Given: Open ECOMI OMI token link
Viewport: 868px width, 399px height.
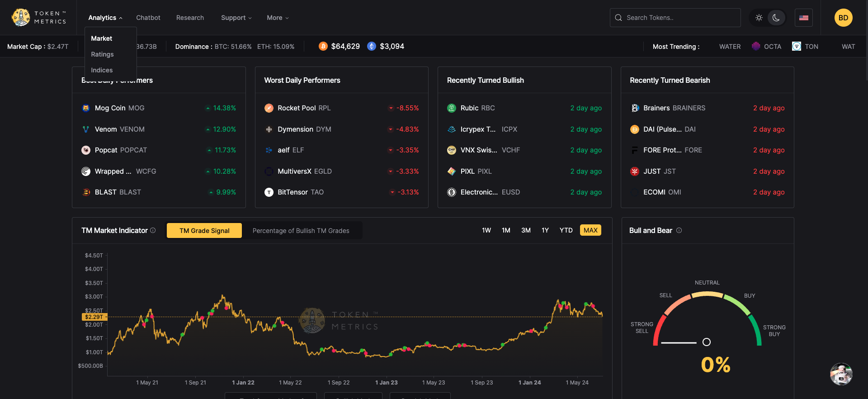Looking at the screenshot, I should 662,192.
